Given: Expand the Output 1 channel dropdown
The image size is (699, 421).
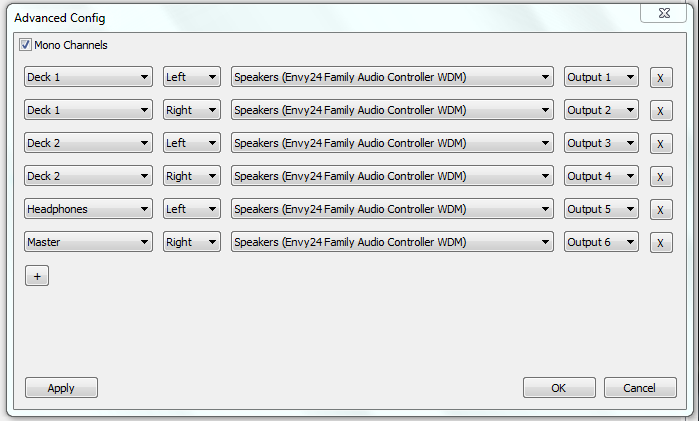Looking at the screenshot, I should 601,77.
